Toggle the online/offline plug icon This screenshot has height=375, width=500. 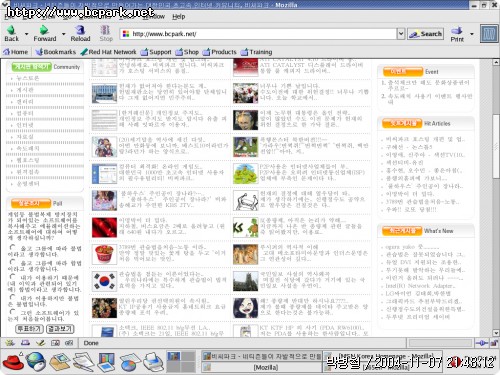tap(481, 343)
